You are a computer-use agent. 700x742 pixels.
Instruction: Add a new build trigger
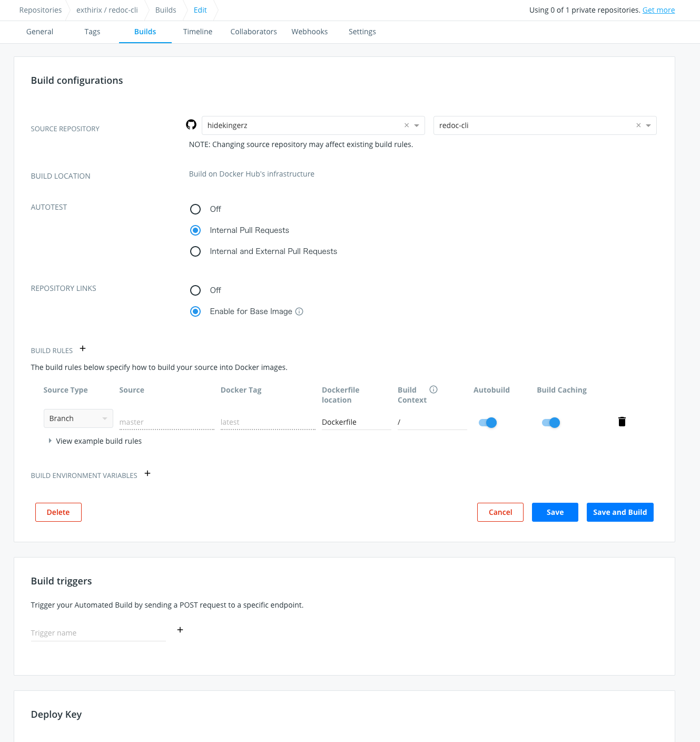(180, 629)
